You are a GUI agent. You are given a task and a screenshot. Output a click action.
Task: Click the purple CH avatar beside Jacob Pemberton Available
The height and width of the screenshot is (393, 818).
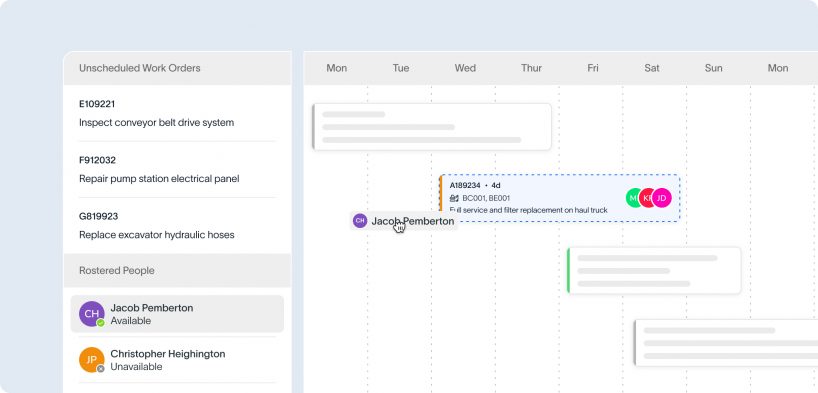coord(92,314)
